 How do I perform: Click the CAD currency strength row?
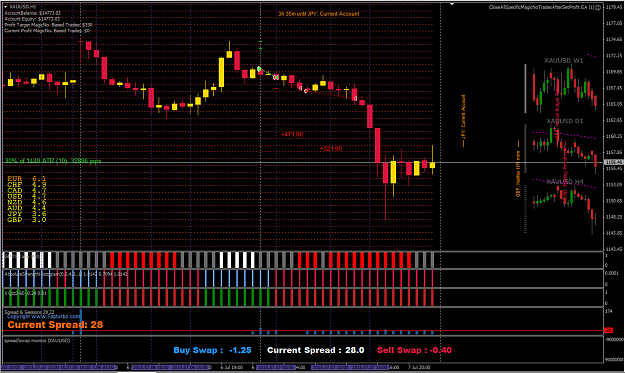[x=26, y=190]
